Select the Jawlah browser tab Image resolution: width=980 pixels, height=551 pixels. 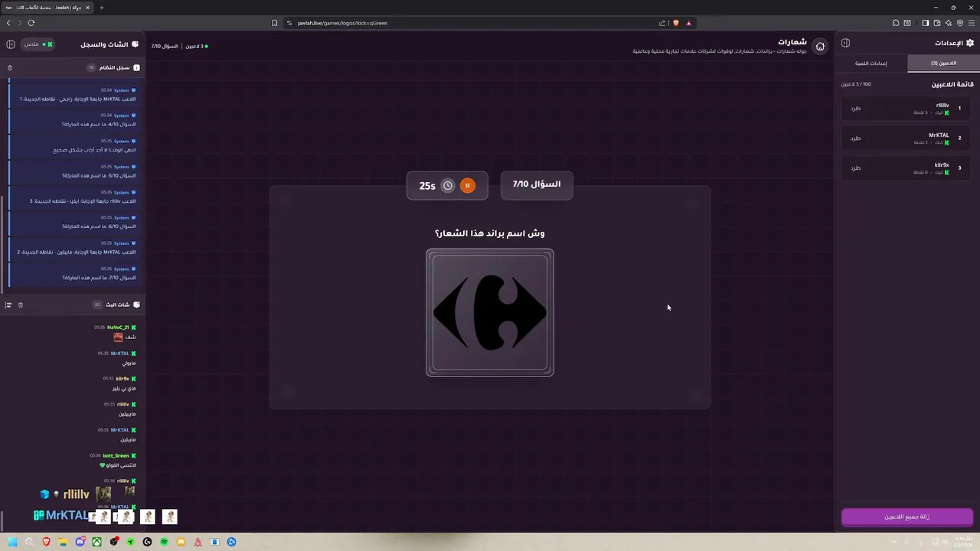47,8
